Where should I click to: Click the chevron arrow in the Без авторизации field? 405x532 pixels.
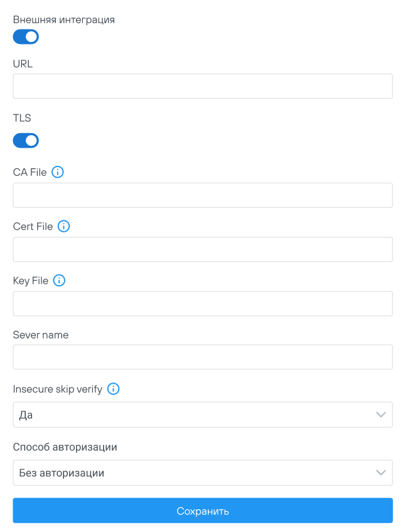click(x=381, y=473)
